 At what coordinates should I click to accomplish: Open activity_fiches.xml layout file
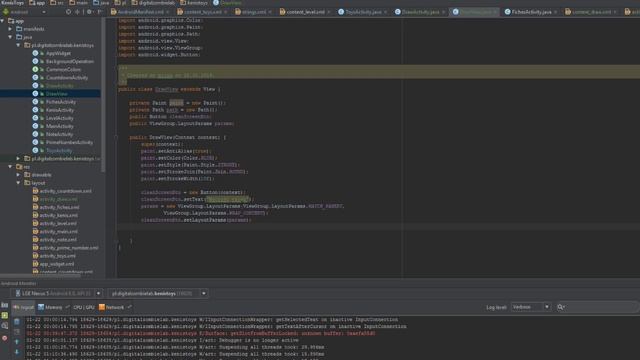pos(59,207)
